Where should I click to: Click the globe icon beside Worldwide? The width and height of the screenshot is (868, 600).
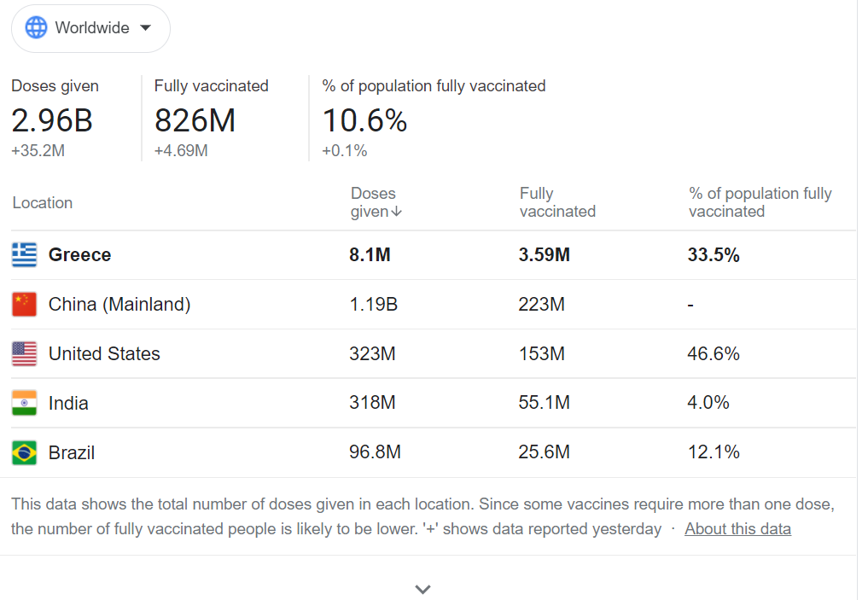click(37, 28)
